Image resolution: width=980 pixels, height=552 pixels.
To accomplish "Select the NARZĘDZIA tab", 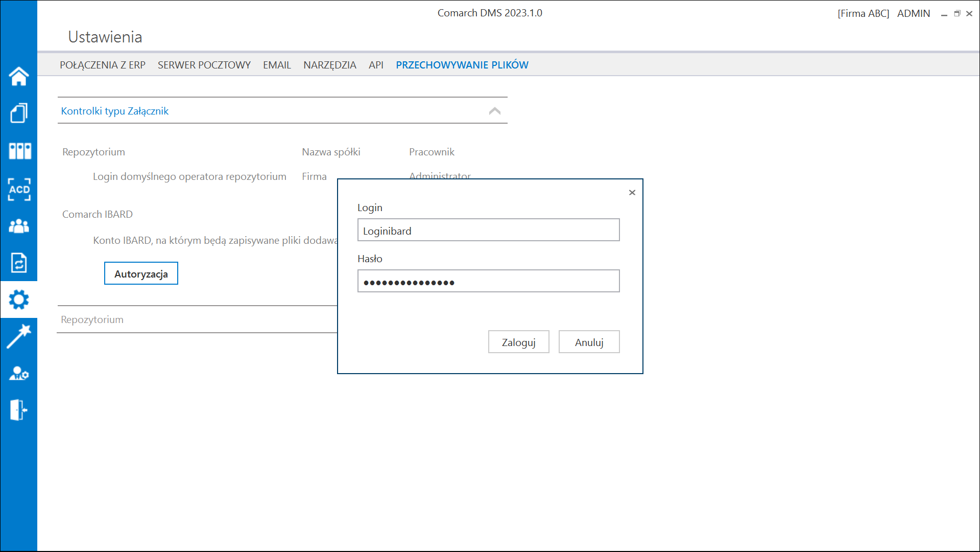I will click(329, 65).
